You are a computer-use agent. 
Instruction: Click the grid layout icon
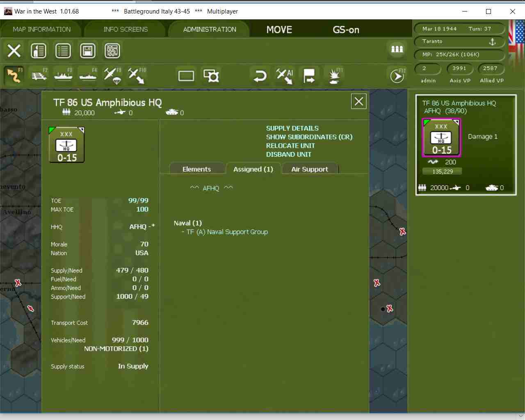(112, 51)
